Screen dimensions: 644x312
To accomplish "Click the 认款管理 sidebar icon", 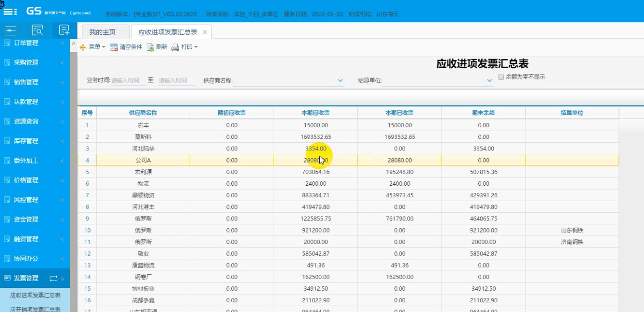I will (7, 102).
